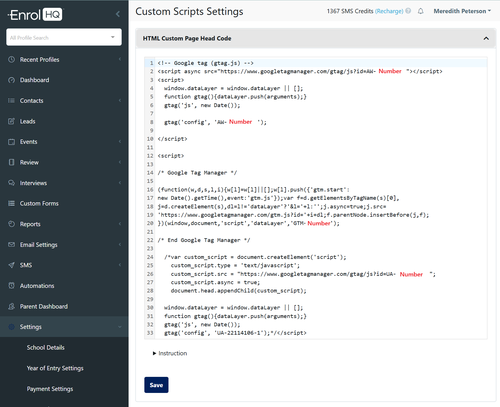Click the Custom Forms table icon
Viewport: 500px width, 407px height.
point(12,203)
